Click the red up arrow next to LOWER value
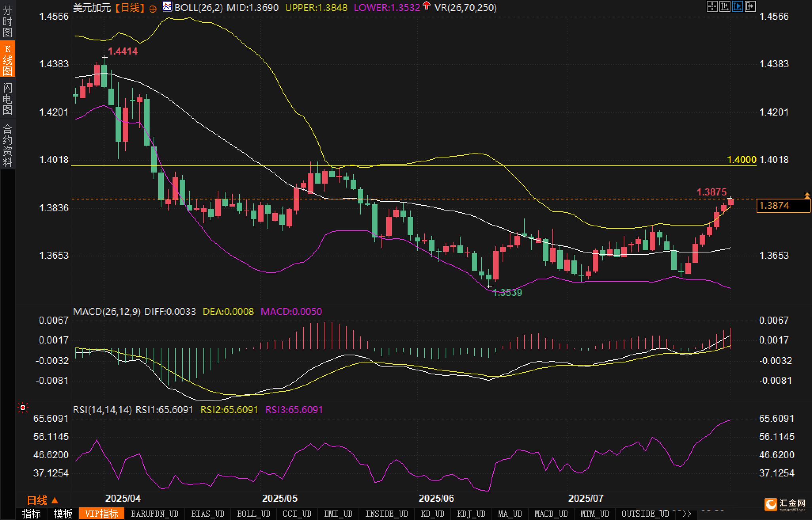 tap(426, 6)
